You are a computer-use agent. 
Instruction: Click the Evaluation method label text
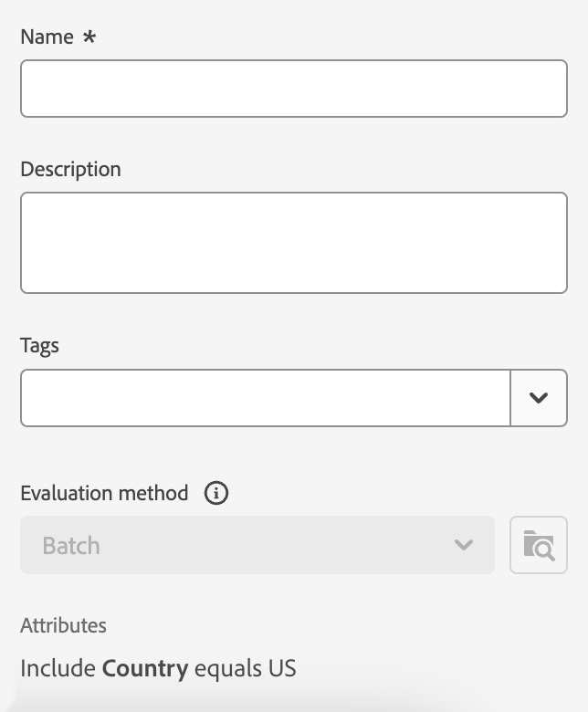[x=104, y=494]
